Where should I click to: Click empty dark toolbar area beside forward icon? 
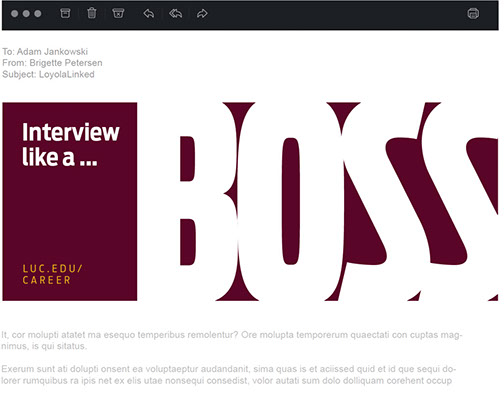coord(333,14)
